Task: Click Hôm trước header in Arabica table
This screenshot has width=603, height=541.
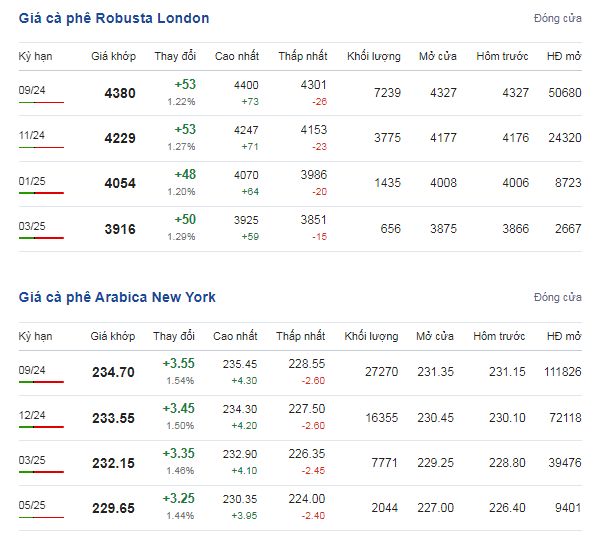Action: [x=499, y=336]
